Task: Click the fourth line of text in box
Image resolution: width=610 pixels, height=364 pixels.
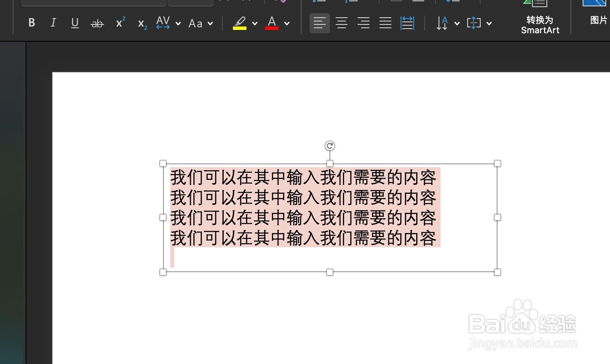Action: [x=303, y=238]
